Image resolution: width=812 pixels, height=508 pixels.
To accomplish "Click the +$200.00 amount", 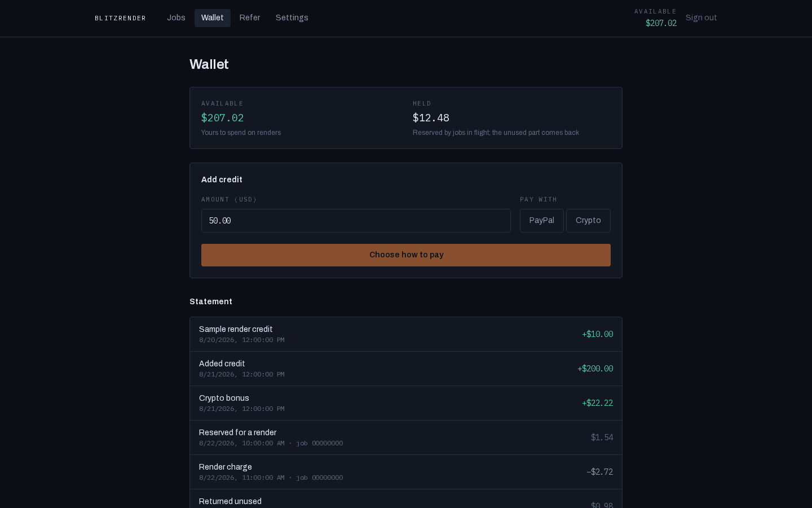I will pyautogui.click(x=595, y=369).
